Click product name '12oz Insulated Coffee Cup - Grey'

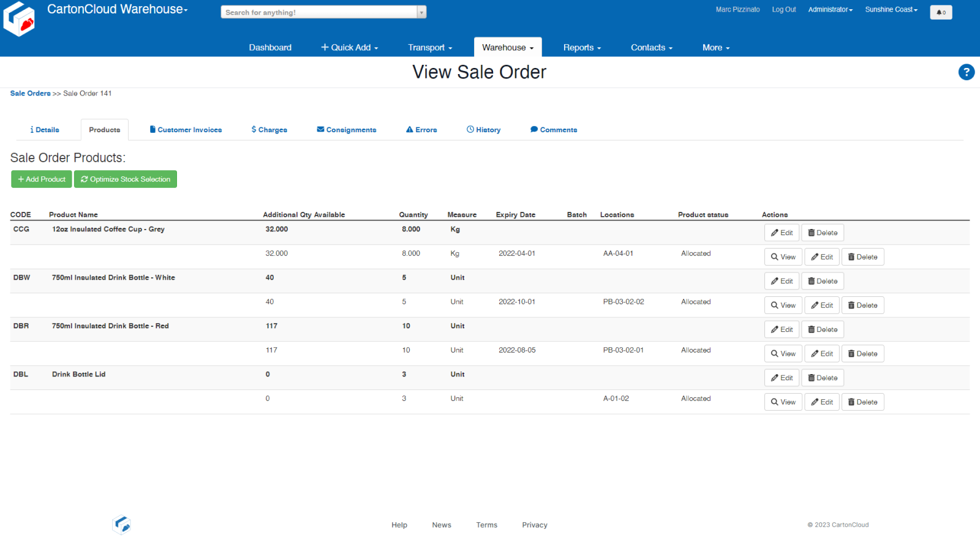click(108, 230)
